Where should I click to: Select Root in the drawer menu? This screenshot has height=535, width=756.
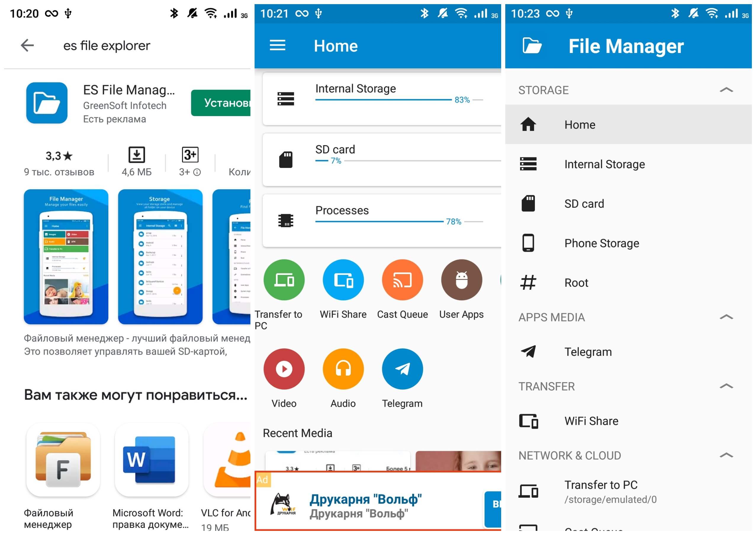click(x=628, y=283)
